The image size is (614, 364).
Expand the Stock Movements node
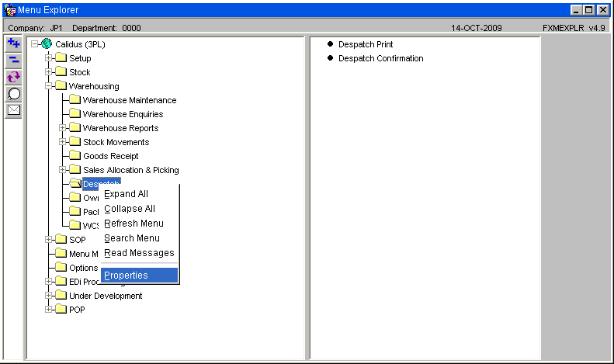pyautogui.click(x=62, y=142)
